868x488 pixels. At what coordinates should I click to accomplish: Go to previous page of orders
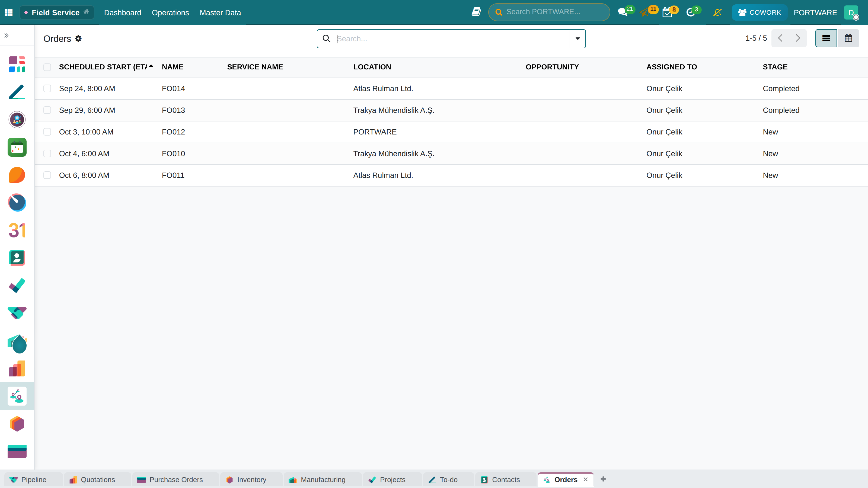click(780, 38)
